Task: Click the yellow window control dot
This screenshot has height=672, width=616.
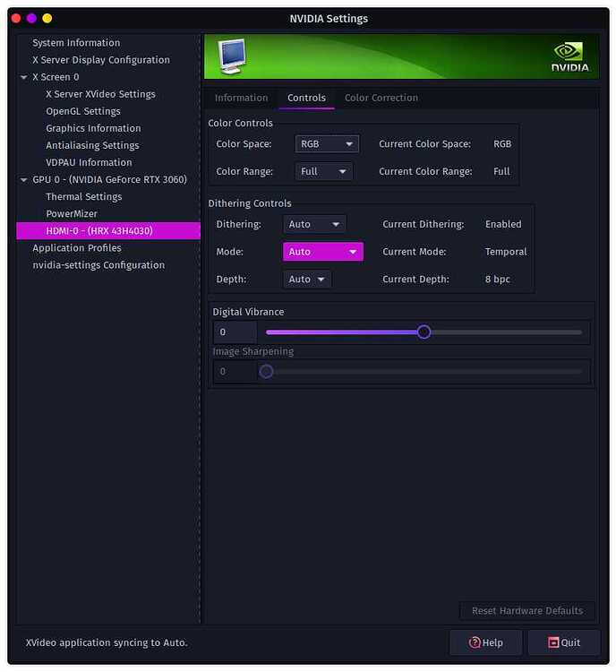Action: pyautogui.click(x=47, y=18)
